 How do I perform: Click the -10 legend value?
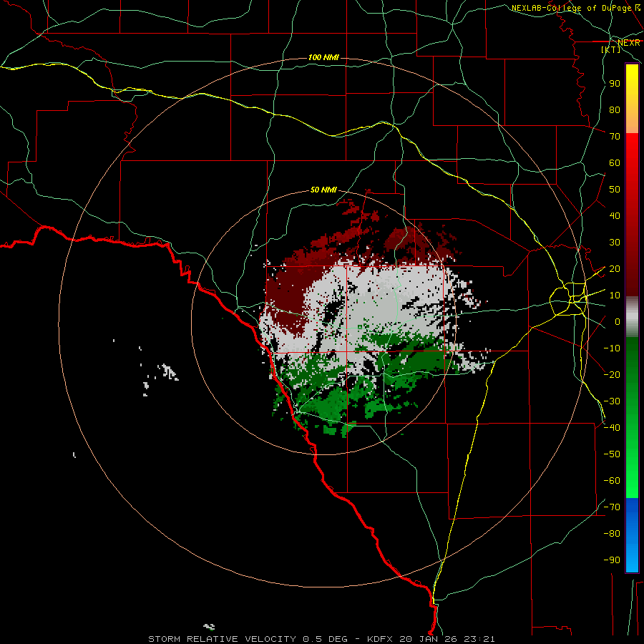coord(612,348)
